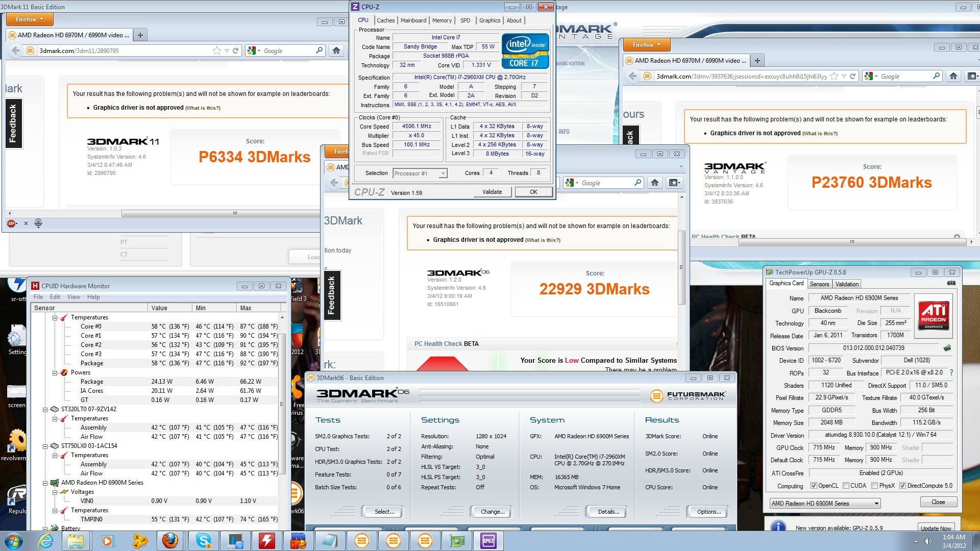980x551 pixels.
Task: Switch to the Caches tab in CPU-Z
Action: 385,20
